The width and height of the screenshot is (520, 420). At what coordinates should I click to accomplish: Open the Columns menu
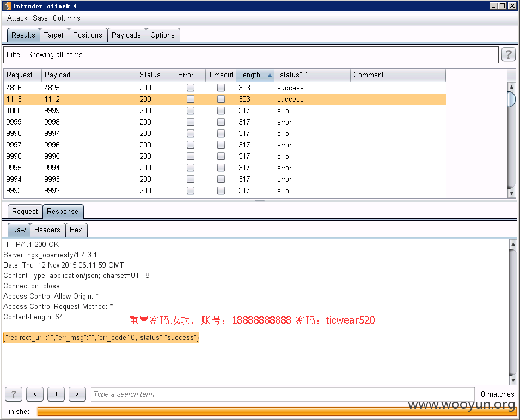coord(66,18)
